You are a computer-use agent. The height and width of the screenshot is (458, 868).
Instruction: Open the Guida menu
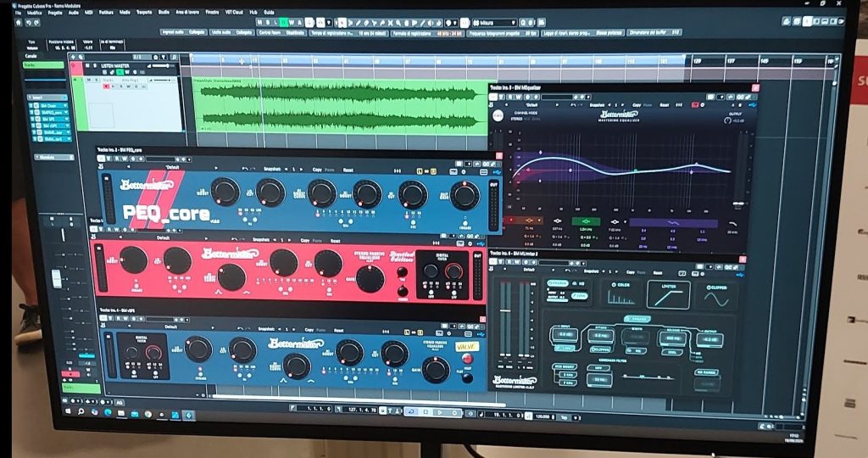point(269,12)
